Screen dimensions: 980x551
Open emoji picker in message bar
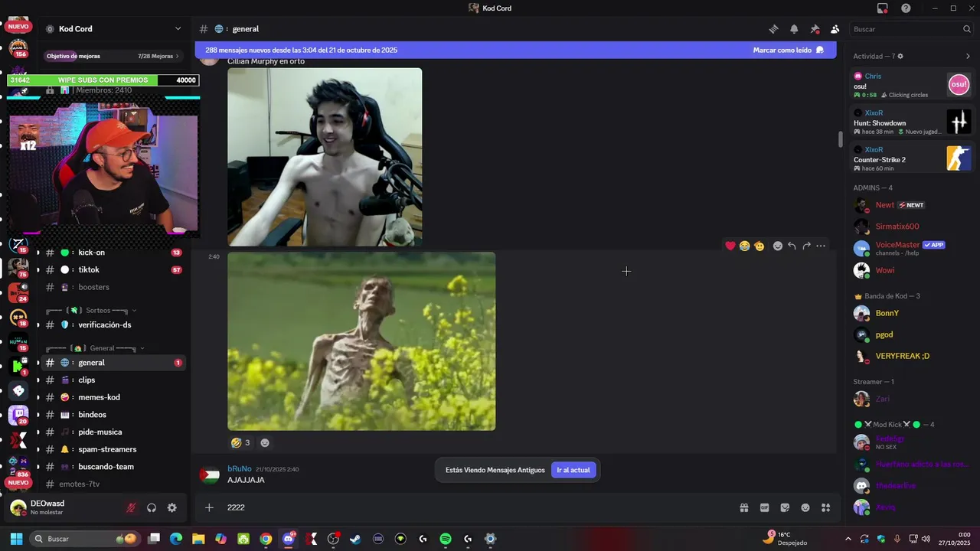click(x=805, y=507)
